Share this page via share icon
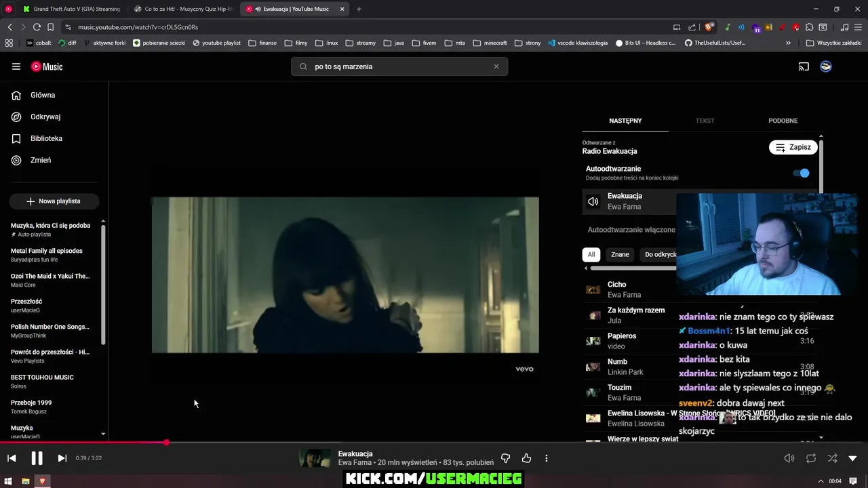 (692, 27)
